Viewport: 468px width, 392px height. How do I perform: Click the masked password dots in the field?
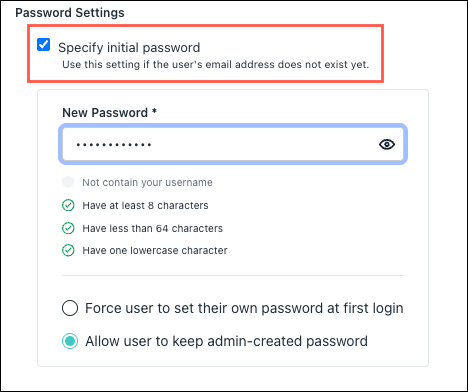tap(114, 145)
